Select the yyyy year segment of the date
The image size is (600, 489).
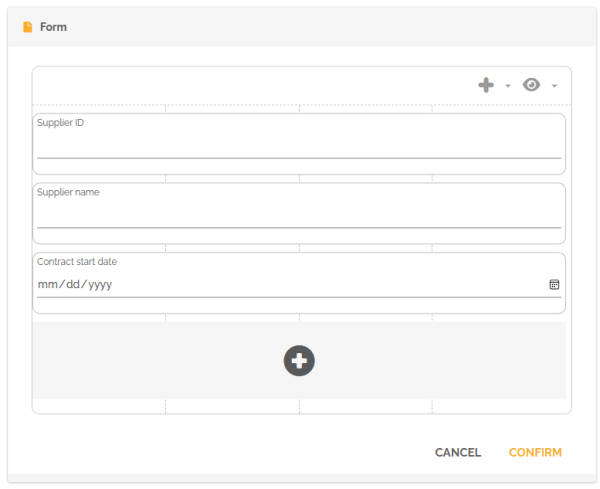(x=99, y=284)
